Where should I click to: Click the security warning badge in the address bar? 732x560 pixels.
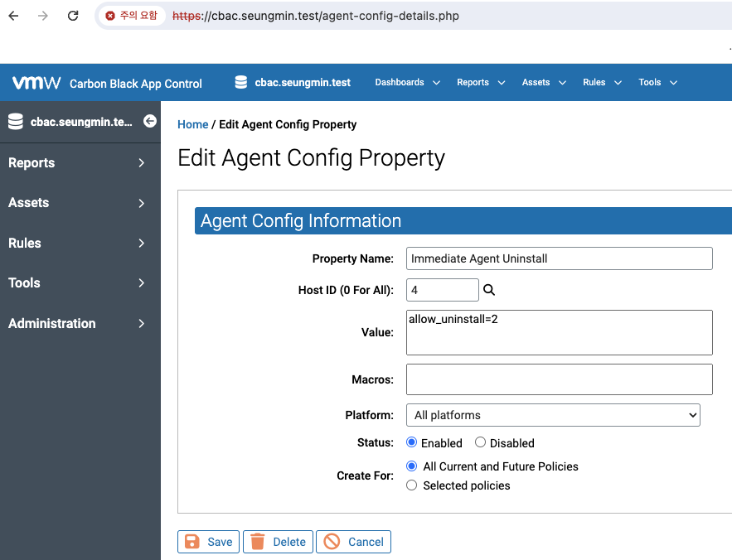click(132, 16)
